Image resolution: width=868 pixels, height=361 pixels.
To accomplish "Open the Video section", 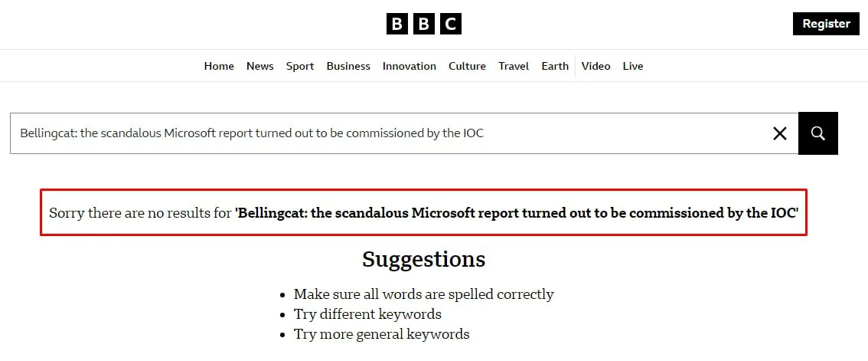I will (x=596, y=66).
